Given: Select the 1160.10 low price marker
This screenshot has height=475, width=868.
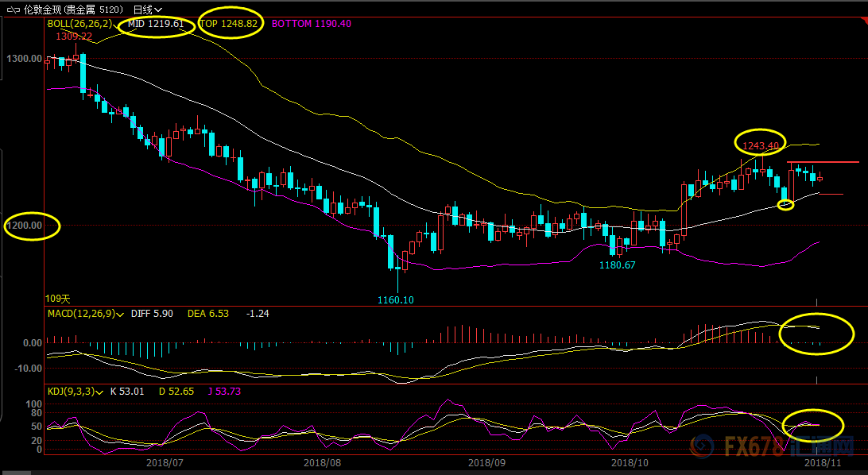Looking at the screenshot, I should [x=397, y=299].
